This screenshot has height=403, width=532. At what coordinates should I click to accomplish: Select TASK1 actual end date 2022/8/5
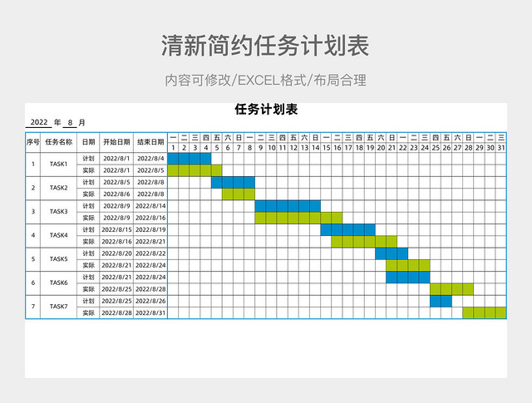pyautogui.click(x=150, y=170)
